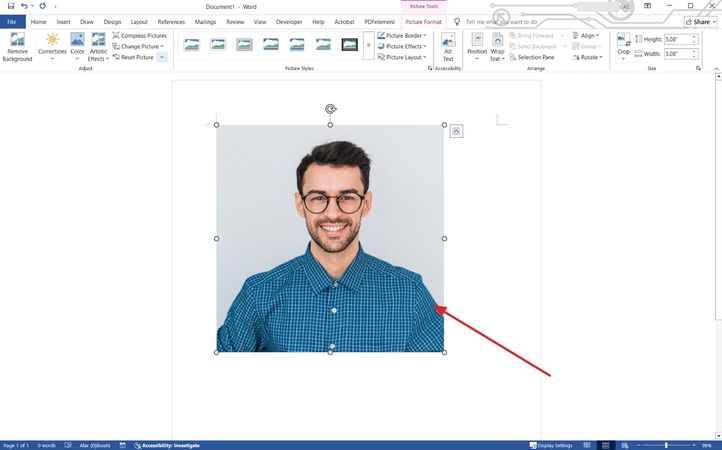Click the zoom slider handle

click(666, 445)
